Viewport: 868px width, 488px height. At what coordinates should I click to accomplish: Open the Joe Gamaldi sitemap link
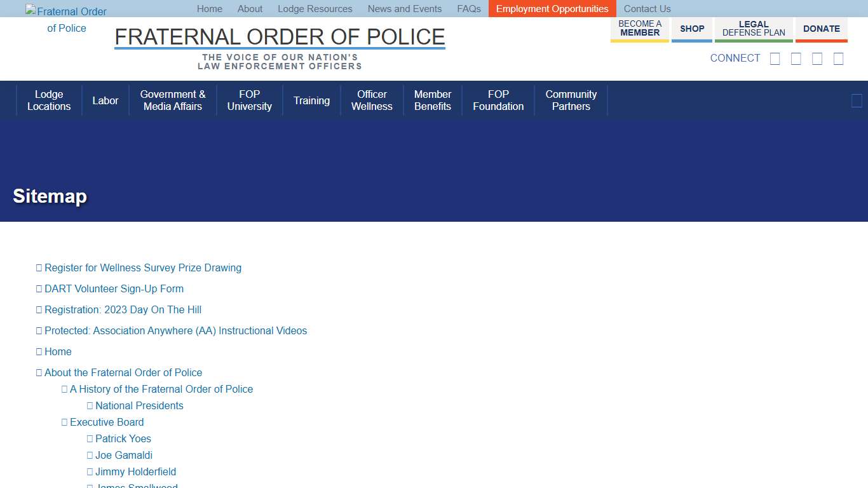coord(124,455)
